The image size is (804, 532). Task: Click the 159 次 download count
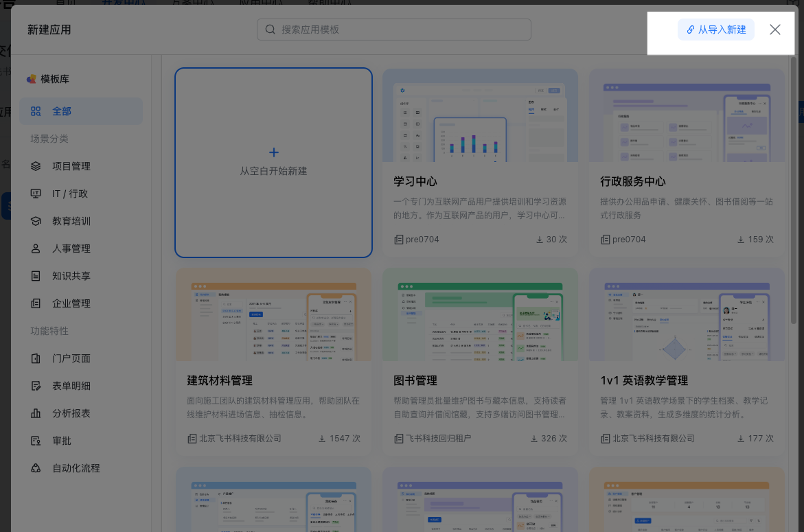tap(755, 240)
